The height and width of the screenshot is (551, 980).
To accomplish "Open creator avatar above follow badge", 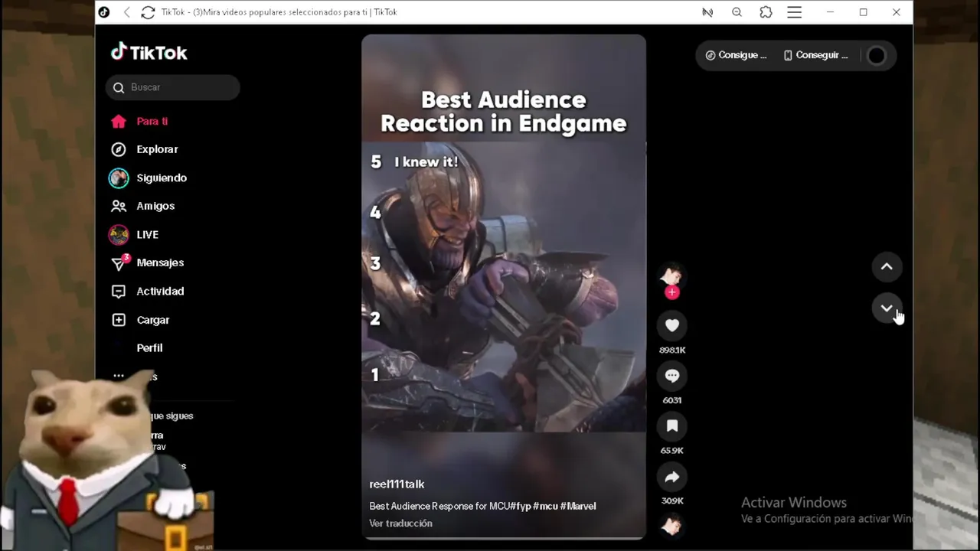I will click(672, 275).
